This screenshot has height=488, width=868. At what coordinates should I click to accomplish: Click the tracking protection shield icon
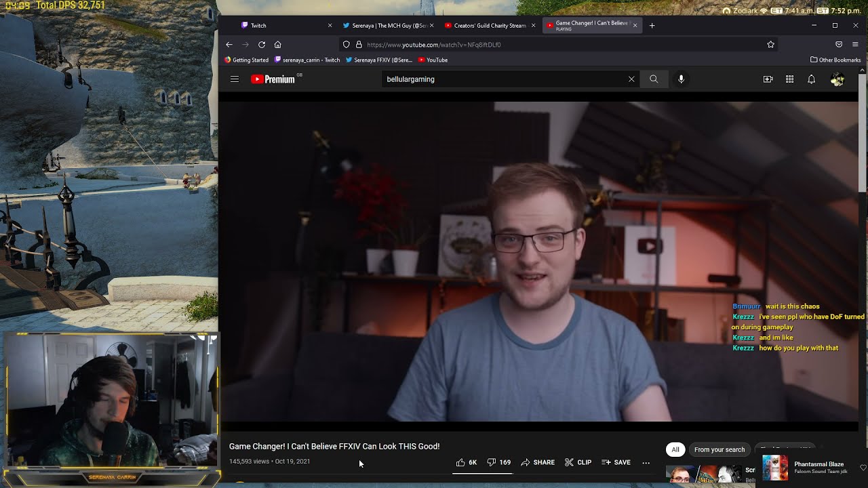347,45
